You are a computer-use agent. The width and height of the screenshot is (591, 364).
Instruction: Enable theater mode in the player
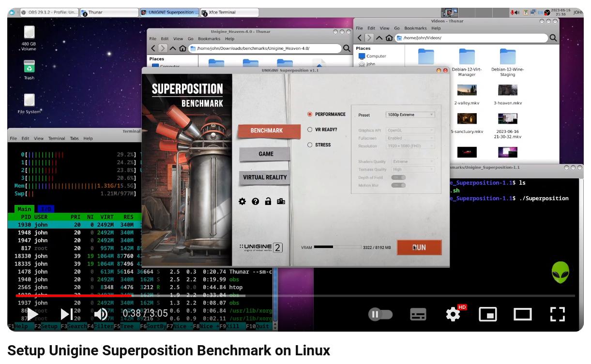click(523, 314)
